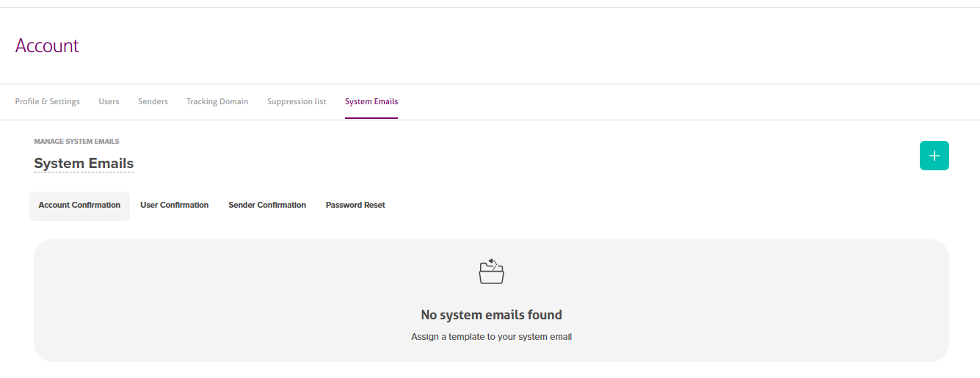The width and height of the screenshot is (980, 378).
Task: View the Password Reset email type
Action: [x=355, y=206]
